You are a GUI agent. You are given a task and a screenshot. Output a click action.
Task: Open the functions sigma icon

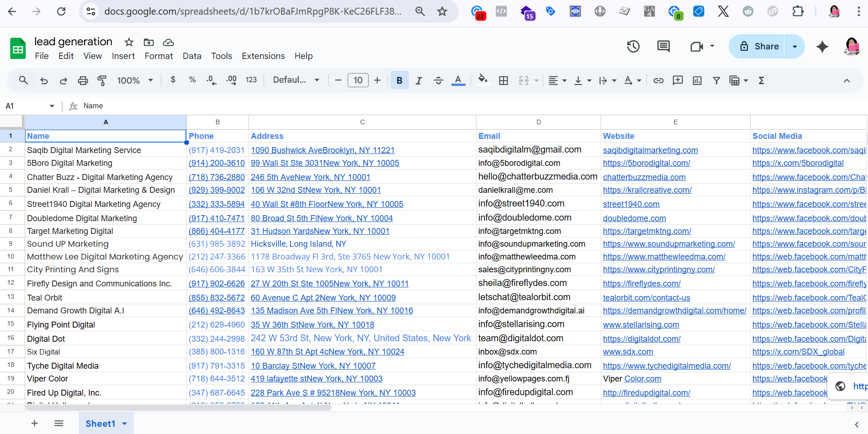click(x=761, y=80)
